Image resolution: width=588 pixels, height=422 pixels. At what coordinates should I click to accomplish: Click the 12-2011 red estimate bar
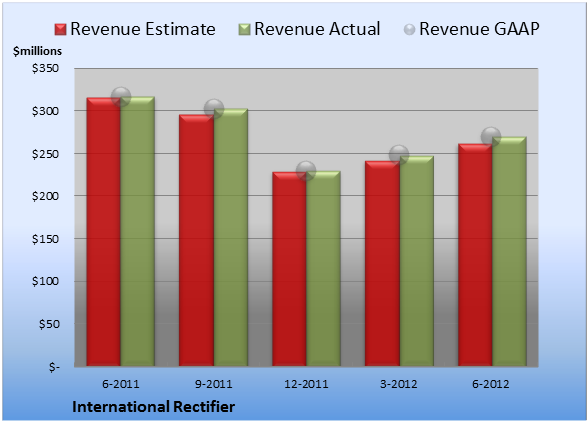(x=290, y=269)
